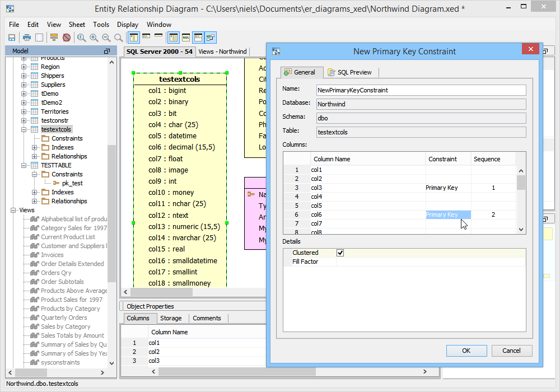The image size is (560, 392).
Task: Click the columns list scroll down arrow
Action: pyautogui.click(x=521, y=229)
